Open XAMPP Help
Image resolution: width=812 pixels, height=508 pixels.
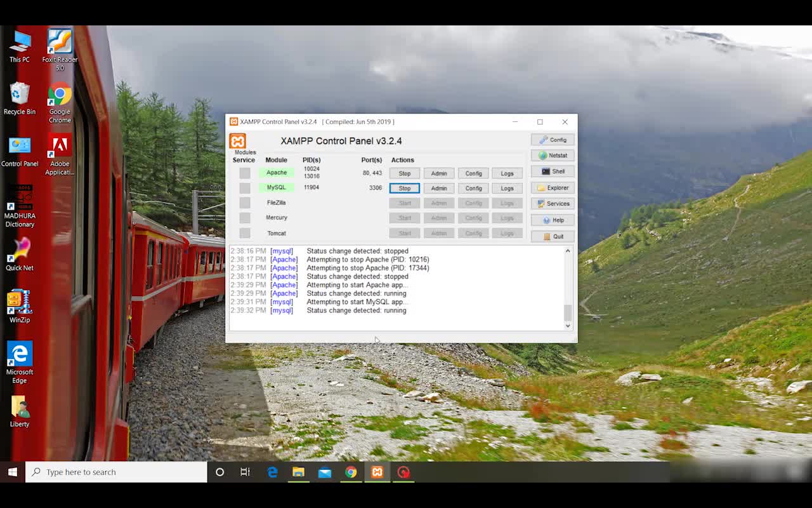tap(553, 220)
